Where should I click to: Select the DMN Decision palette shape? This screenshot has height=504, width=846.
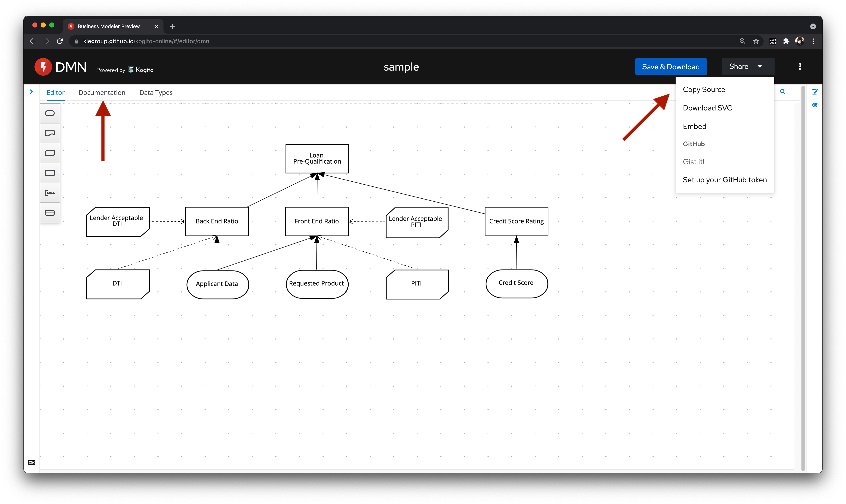[x=50, y=173]
